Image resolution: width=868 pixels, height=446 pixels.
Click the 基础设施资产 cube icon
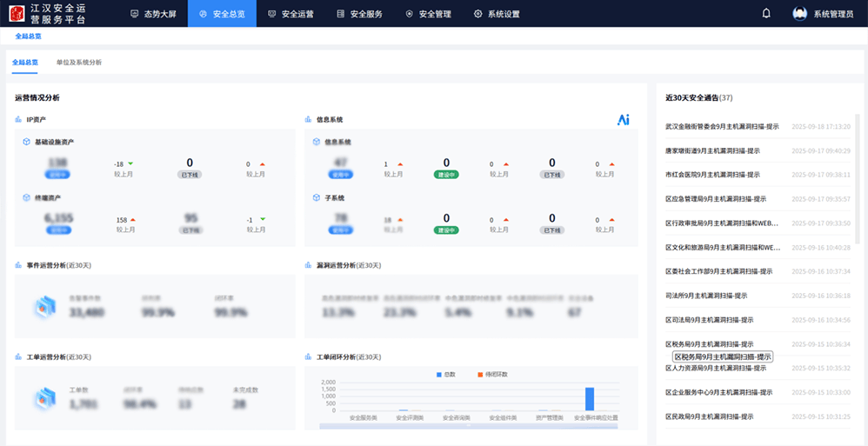[x=27, y=142]
